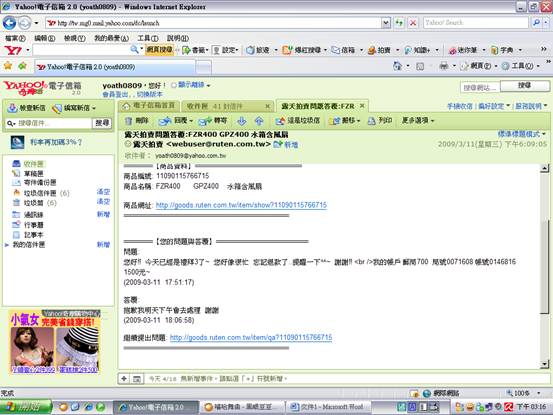Open the 垃圾信件匣 spam folder

41,193
